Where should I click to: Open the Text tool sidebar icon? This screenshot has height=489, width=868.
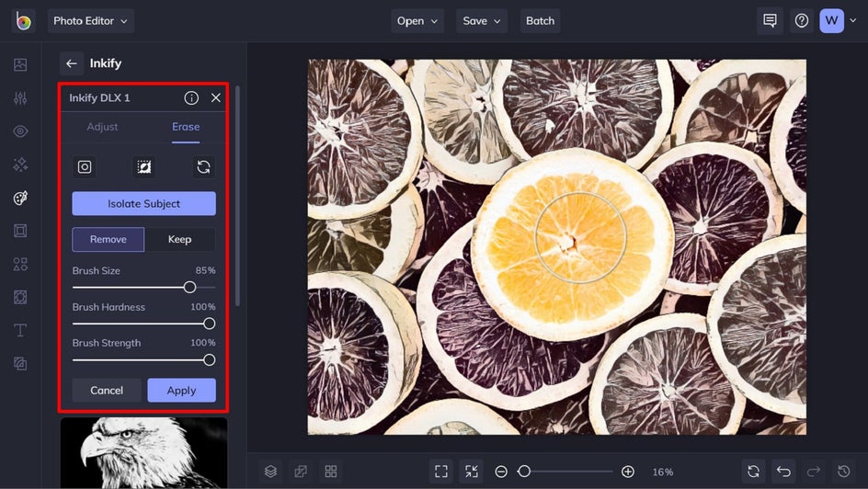coord(20,330)
